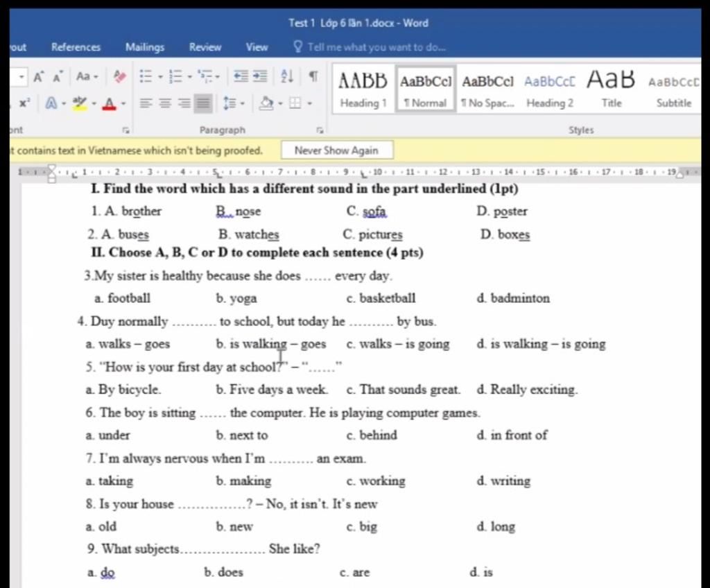Image resolution: width=710 pixels, height=588 pixels.
Task: Apply the Normal style
Action: pyautogui.click(x=425, y=89)
